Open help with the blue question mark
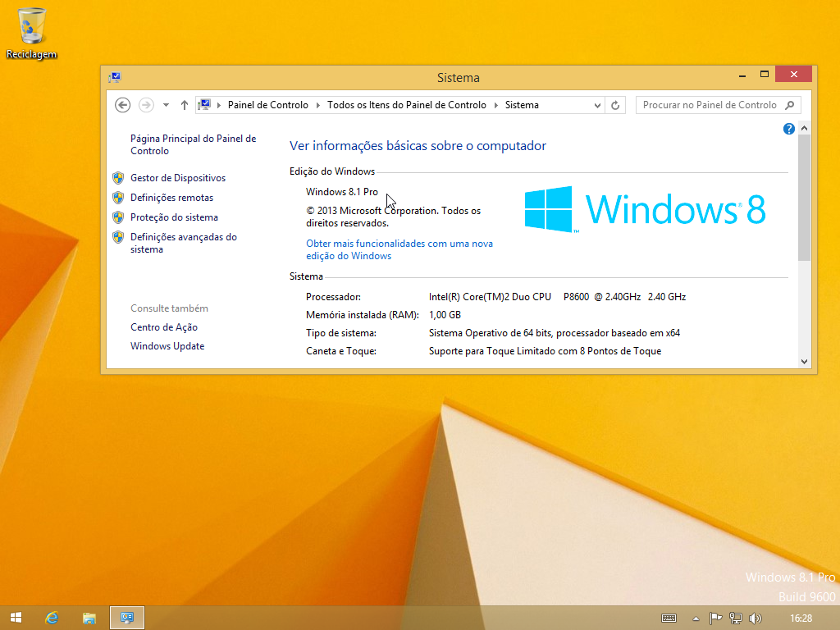Viewport: 840px width, 630px height. click(x=788, y=129)
